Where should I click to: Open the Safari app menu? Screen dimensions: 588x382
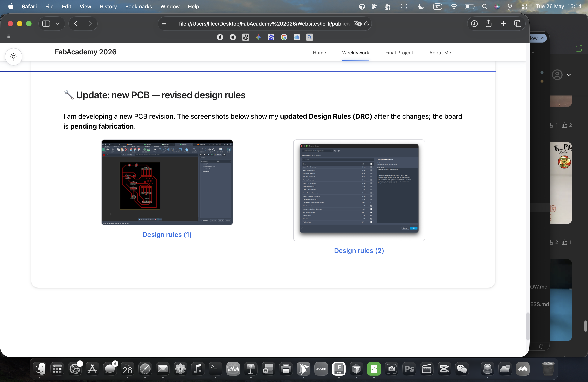tap(29, 6)
